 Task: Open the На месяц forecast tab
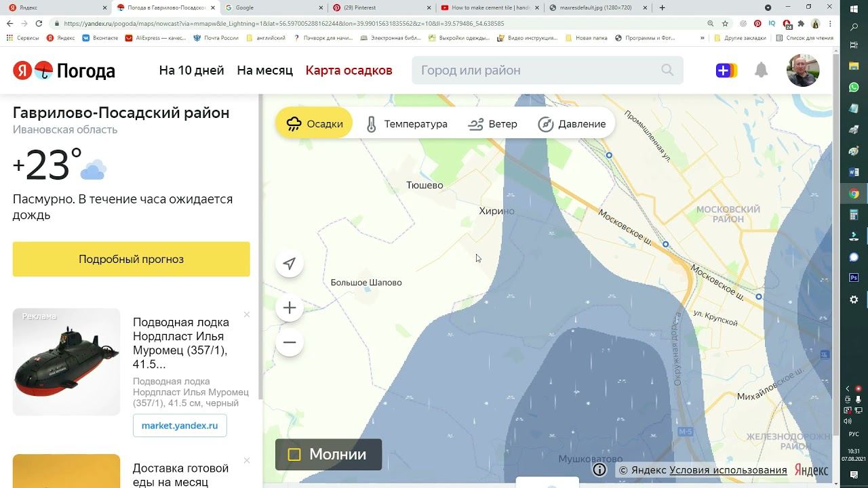[x=265, y=70]
